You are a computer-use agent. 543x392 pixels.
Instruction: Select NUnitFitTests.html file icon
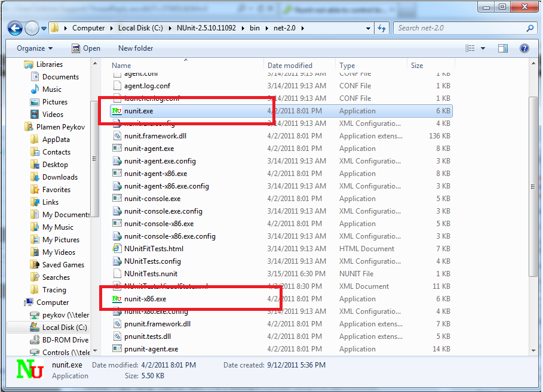tap(116, 248)
